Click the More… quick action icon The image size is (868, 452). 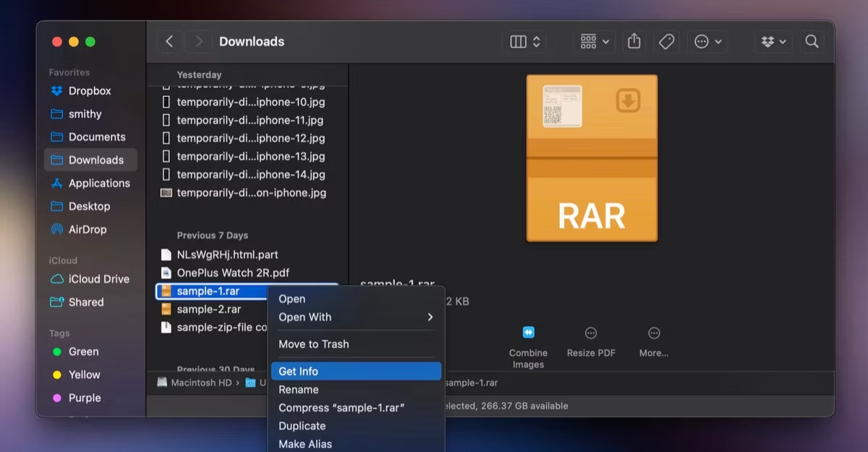(654, 333)
